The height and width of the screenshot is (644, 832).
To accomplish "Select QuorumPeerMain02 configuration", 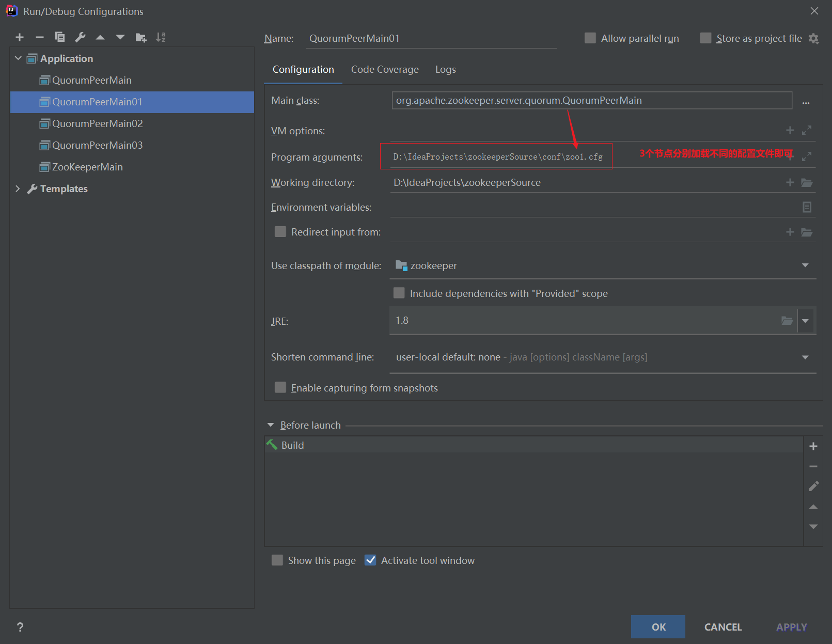I will click(x=132, y=123).
